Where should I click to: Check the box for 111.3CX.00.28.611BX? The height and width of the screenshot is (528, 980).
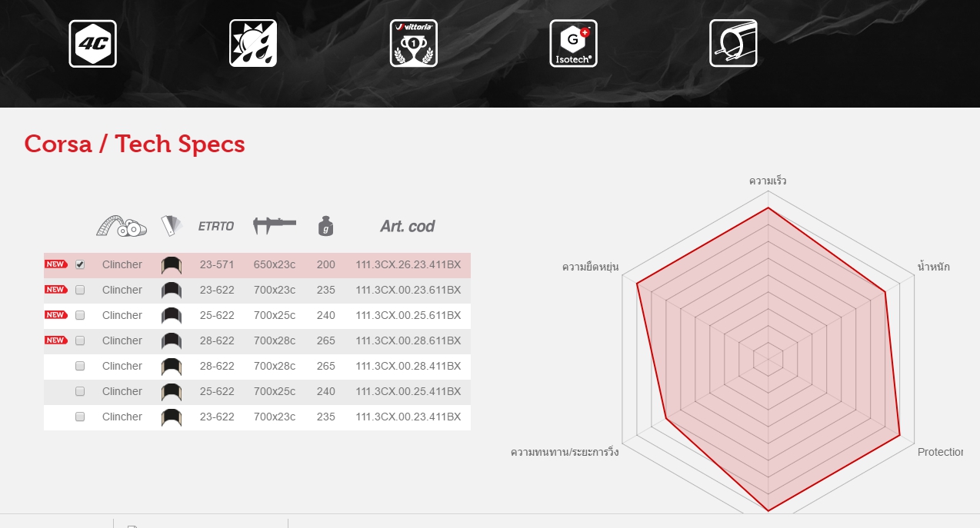(x=80, y=340)
